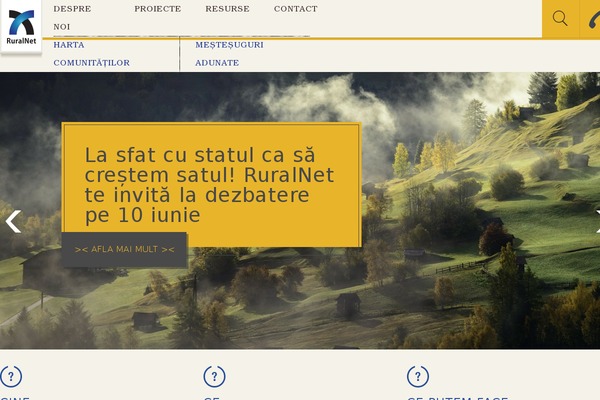
Task: Click the question mark icon above 'Ce putem face'
Action: tap(418, 377)
